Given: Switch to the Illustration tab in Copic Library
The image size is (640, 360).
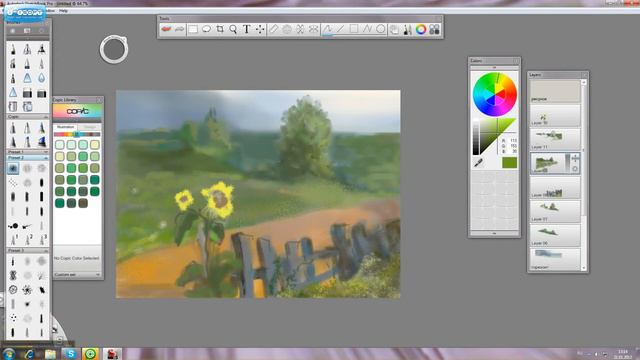Looking at the screenshot, I should coord(65,127).
